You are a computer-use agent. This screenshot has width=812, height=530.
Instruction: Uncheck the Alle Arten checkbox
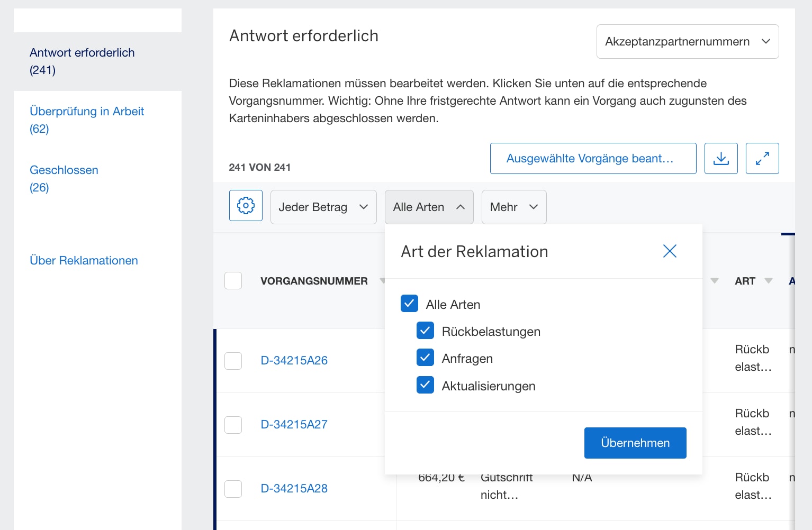[409, 304]
